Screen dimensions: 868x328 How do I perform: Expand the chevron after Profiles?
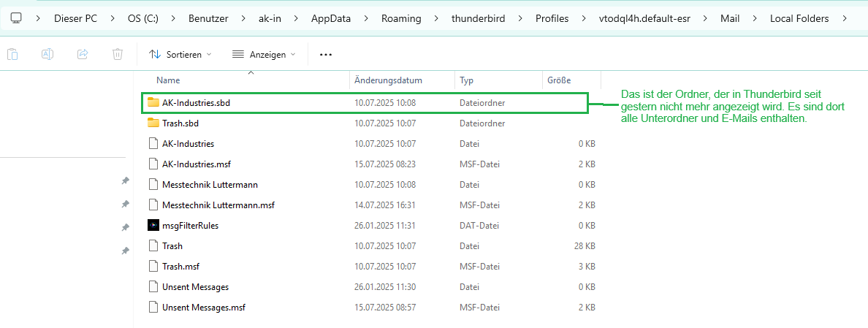(x=584, y=18)
